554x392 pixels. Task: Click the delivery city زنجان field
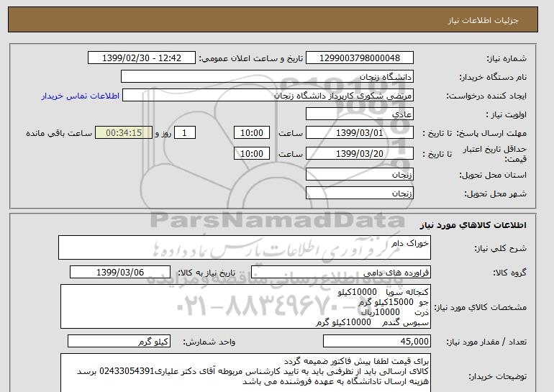359,193
